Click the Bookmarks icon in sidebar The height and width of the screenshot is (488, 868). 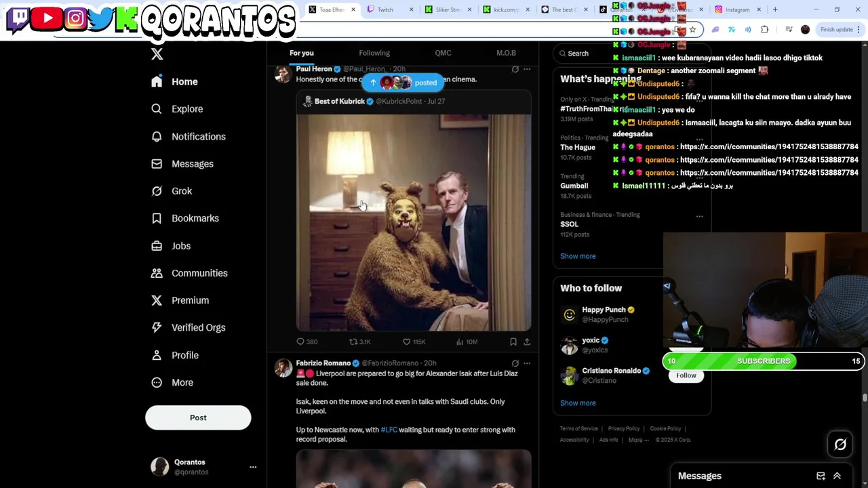[x=157, y=218]
